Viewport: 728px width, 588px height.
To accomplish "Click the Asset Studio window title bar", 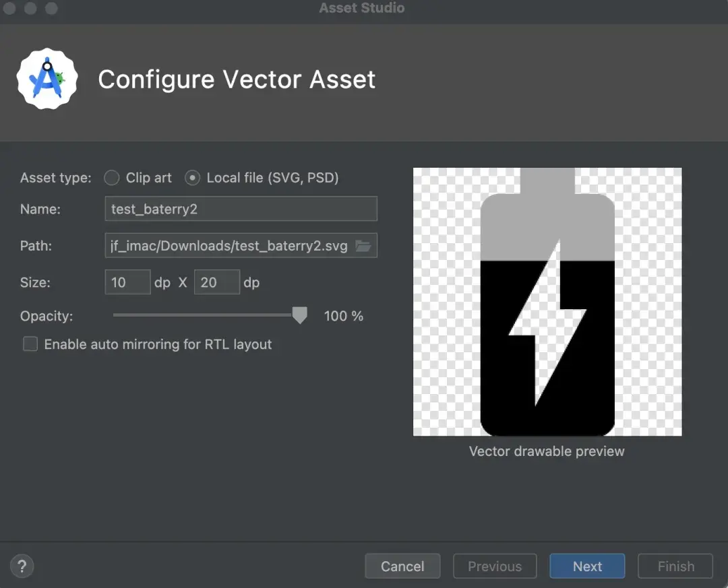I will pyautogui.click(x=362, y=9).
